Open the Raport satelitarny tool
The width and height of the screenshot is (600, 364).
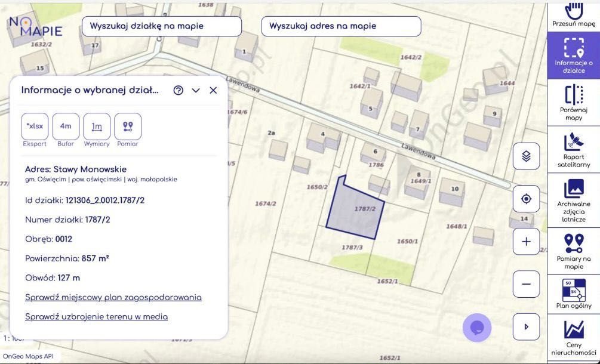(573, 149)
